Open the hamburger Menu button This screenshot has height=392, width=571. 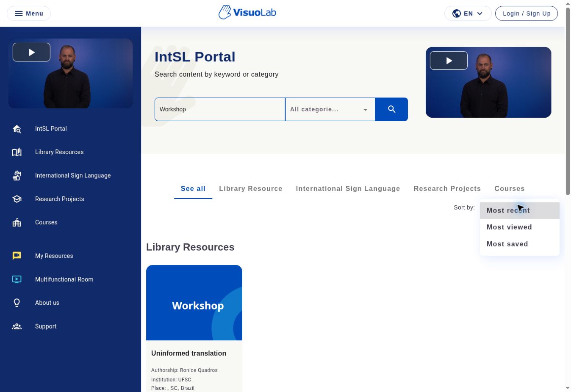coord(29,14)
